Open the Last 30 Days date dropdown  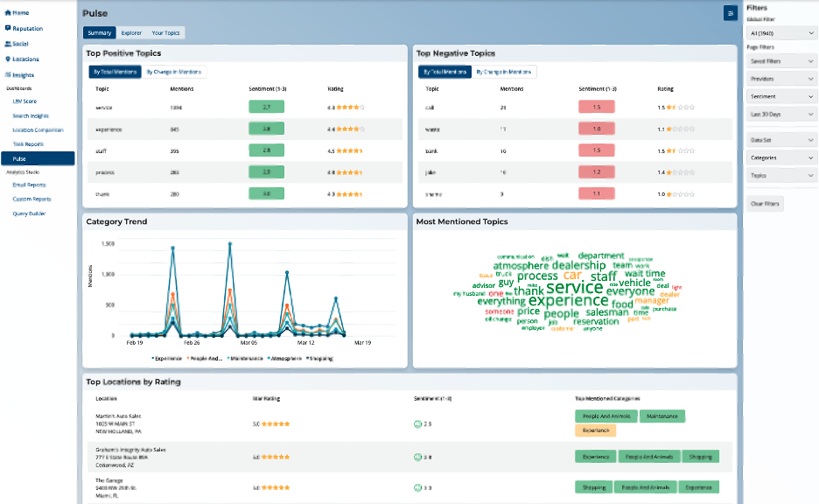[781, 115]
